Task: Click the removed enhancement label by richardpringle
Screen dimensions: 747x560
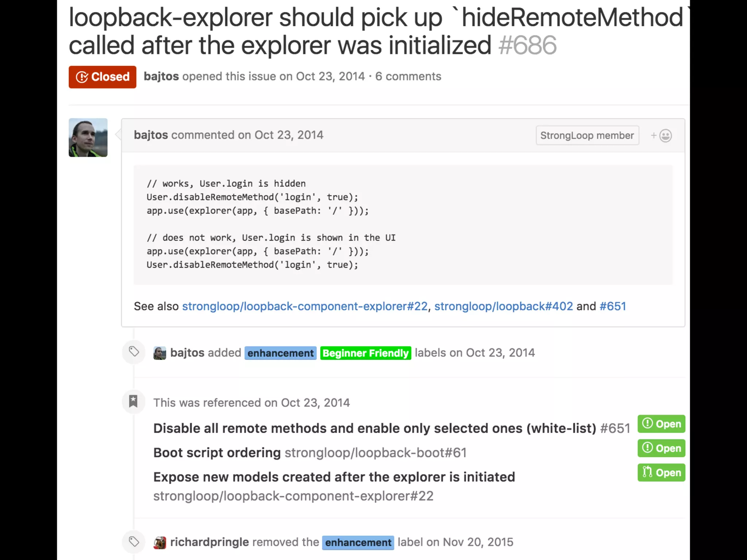Action: [x=358, y=542]
